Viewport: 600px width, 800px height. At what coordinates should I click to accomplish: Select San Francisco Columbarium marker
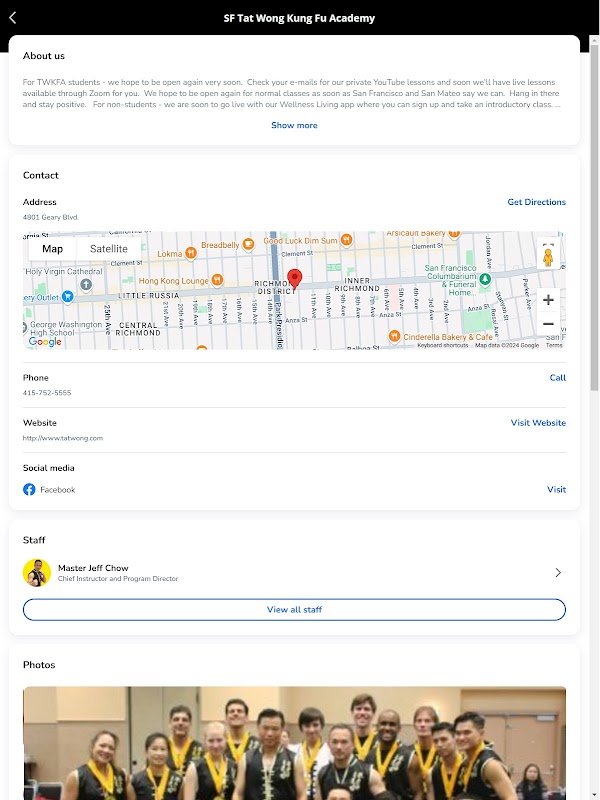[x=485, y=279]
